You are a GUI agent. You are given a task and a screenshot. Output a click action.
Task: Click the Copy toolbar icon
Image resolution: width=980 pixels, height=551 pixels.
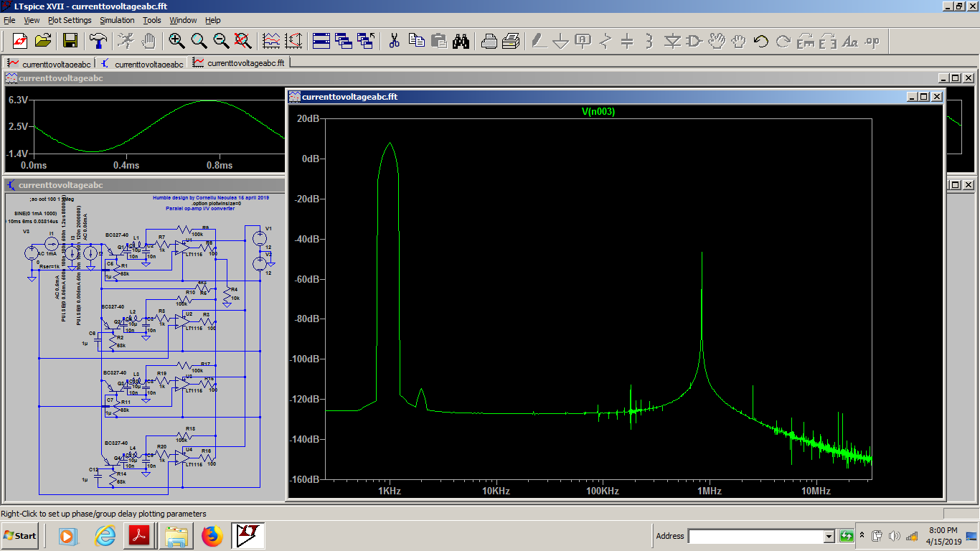point(416,41)
